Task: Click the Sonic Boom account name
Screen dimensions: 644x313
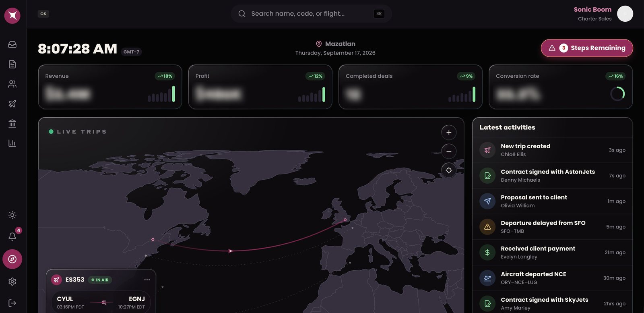Action: [x=592, y=9]
